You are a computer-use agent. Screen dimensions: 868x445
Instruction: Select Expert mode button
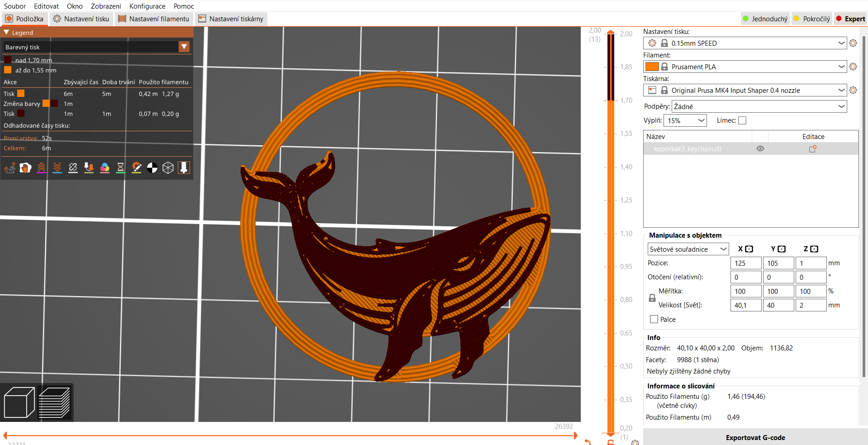(850, 19)
